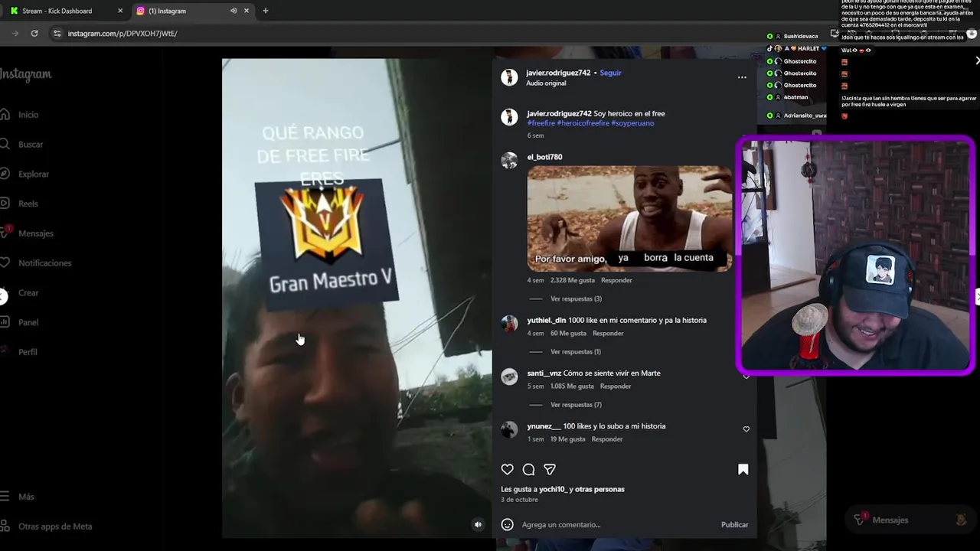980x551 pixels.
Task: Toggle the saved bookmark icon
Action: pyautogui.click(x=743, y=469)
